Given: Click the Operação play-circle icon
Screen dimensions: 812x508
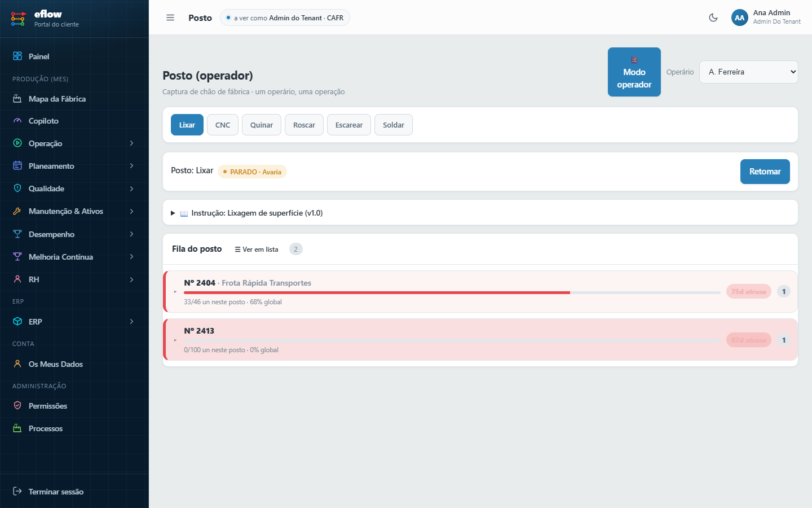Looking at the screenshot, I should (17, 143).
